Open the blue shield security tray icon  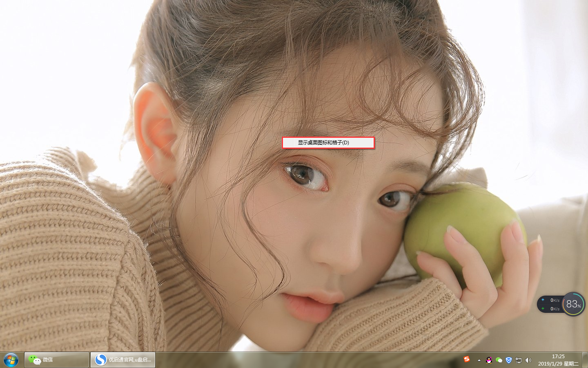click(x=509, y=360)
